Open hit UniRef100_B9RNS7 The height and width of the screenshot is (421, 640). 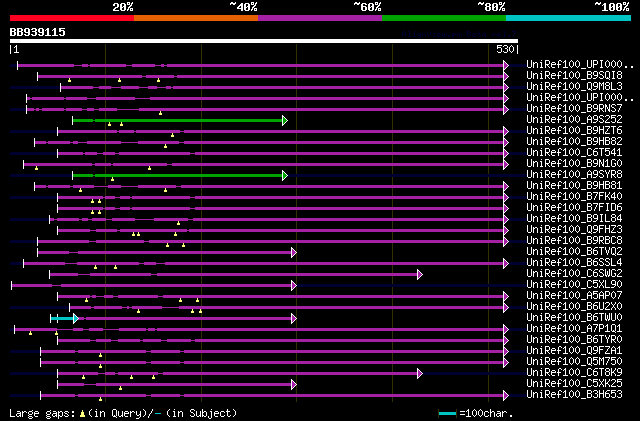[574, 109]
